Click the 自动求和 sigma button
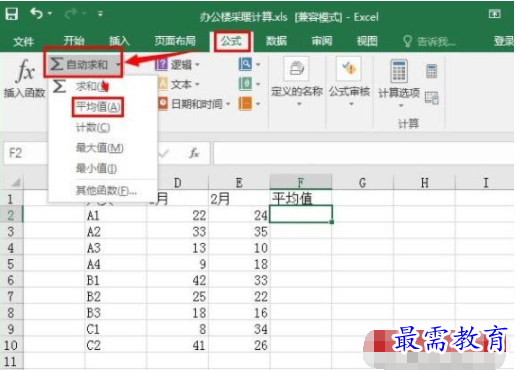 [83, 64]
